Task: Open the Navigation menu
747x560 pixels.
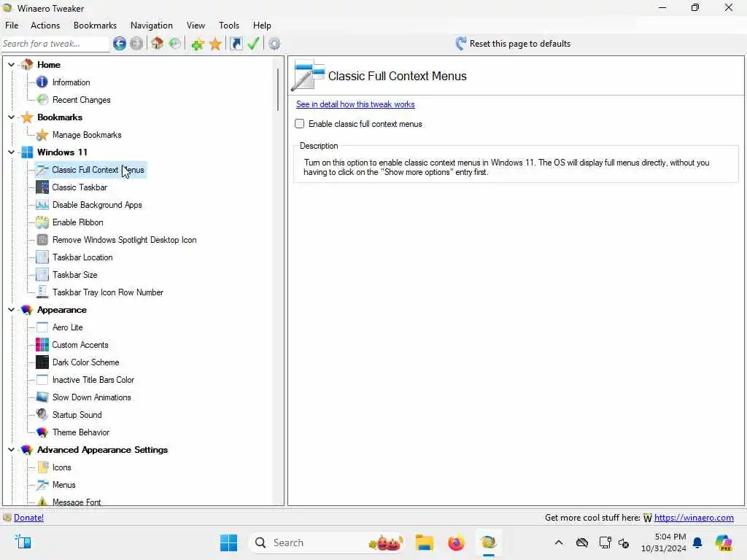Action: (152, 26)
